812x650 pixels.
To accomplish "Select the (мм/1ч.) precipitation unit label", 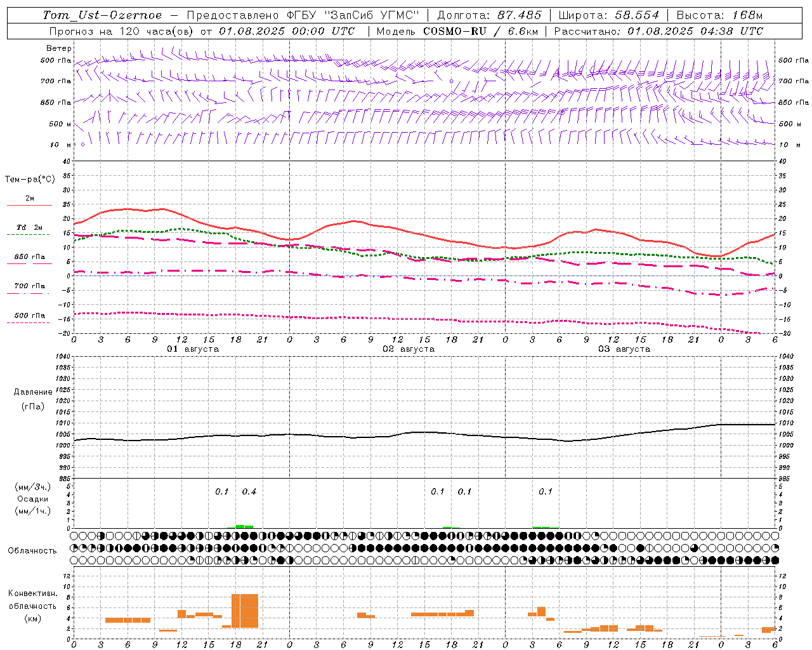I will [x=33, y=511].
